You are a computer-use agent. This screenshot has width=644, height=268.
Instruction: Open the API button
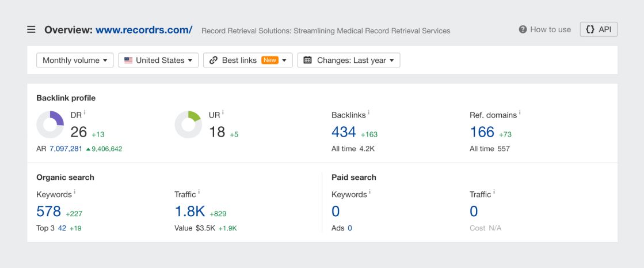click(x=599, y=29)
